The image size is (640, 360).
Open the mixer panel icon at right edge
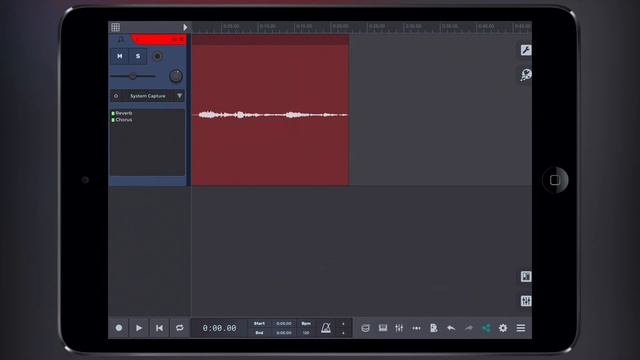click(x=526, y=301)
